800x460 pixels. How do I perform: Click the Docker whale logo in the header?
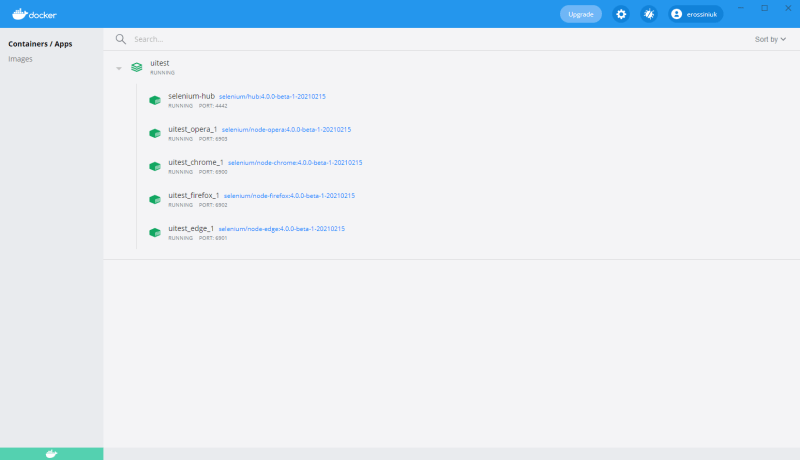tap(34, 14)
